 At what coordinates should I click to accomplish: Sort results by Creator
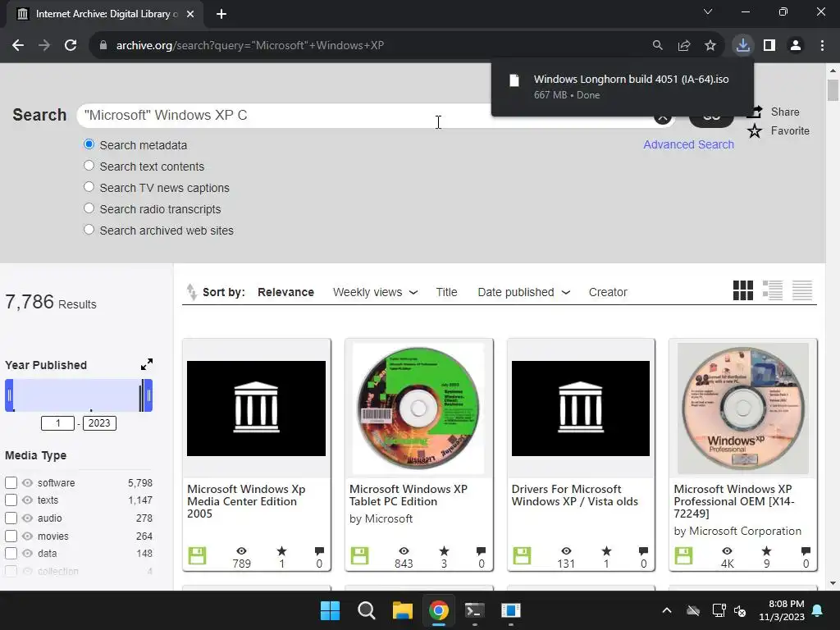(x=608, y=292)
